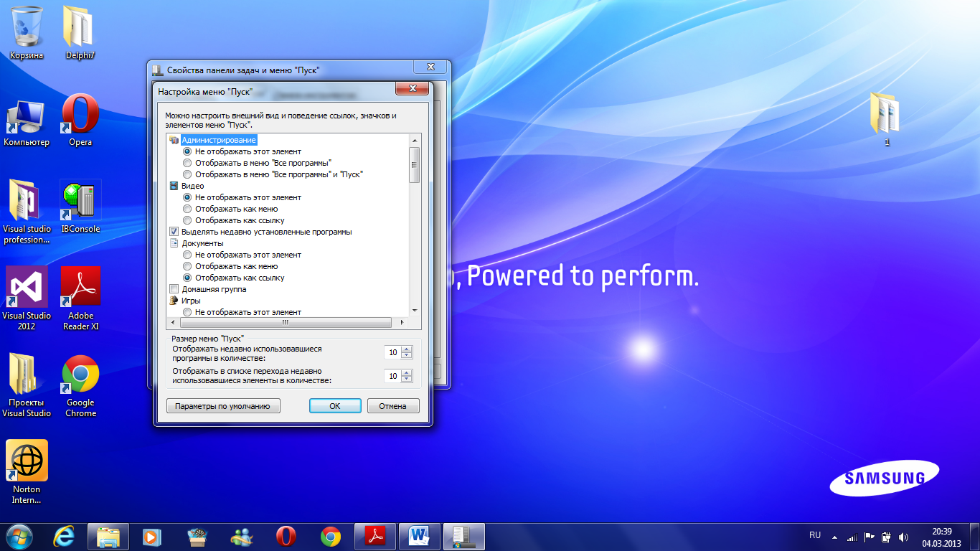Image resolution: width=980 pixels, height=551 pixels.
Task: Select 'Отображать как ссылку' under Видео
Action: click(x=233, y=220)
